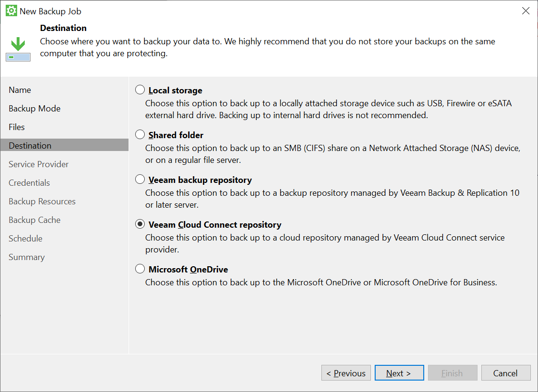Jump to the Summary step
This screenshot has width=538, height=392.
click(x=27, y=257)
